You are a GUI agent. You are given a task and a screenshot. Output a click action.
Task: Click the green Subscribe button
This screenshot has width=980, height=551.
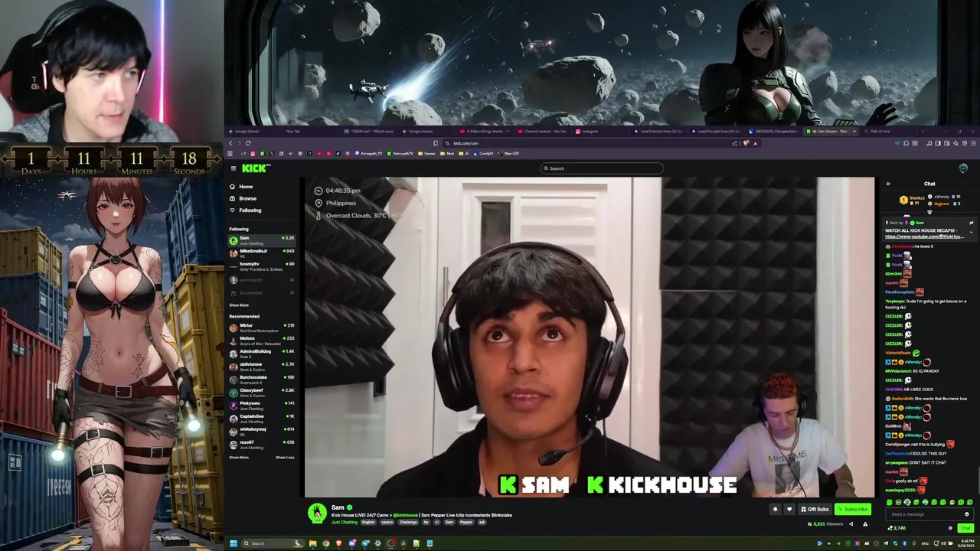click(853, 509)
